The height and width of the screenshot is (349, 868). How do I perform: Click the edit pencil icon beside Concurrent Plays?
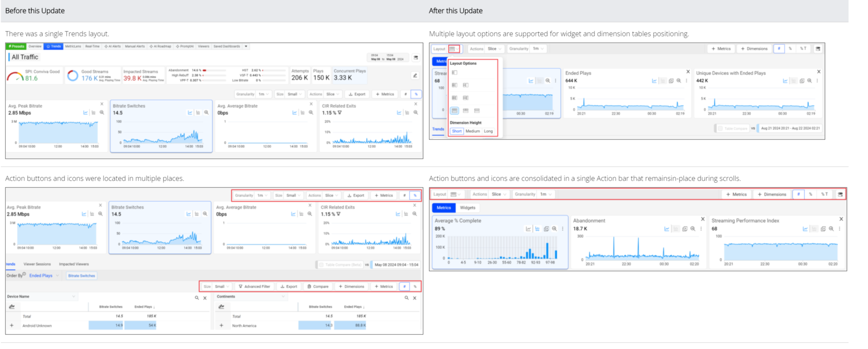pyautogui.click(x=414, y=75)
